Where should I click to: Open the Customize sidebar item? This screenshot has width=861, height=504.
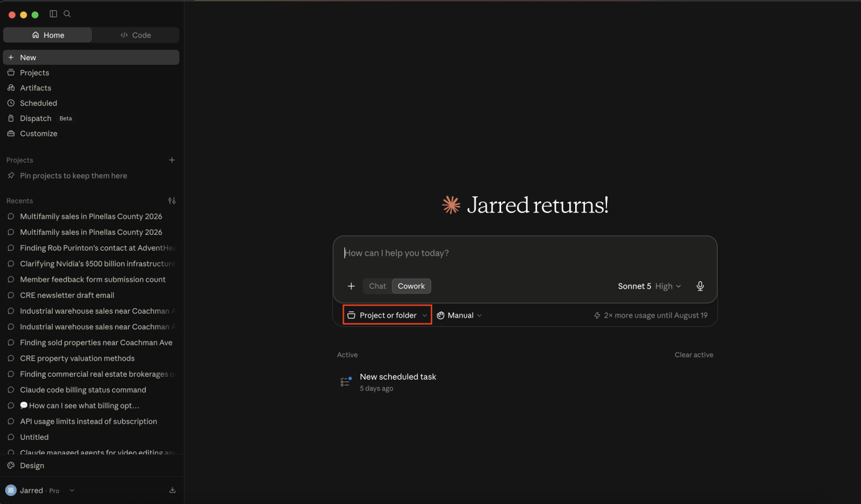coord(91,134)
